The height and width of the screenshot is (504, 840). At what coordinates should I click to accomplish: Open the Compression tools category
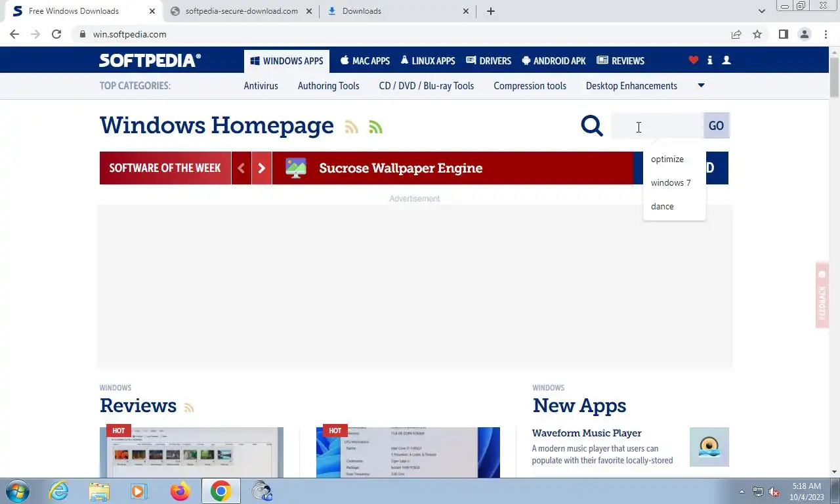click(x=530, y=86)
